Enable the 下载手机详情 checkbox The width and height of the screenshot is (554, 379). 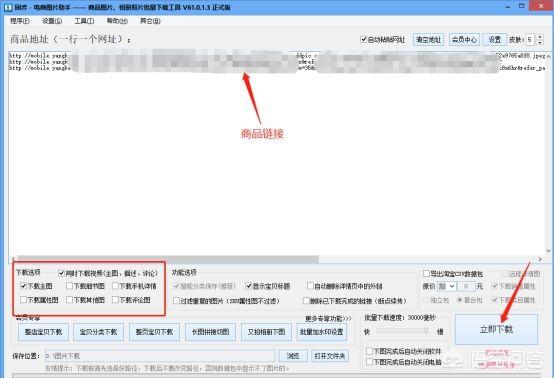click(116, 286)
